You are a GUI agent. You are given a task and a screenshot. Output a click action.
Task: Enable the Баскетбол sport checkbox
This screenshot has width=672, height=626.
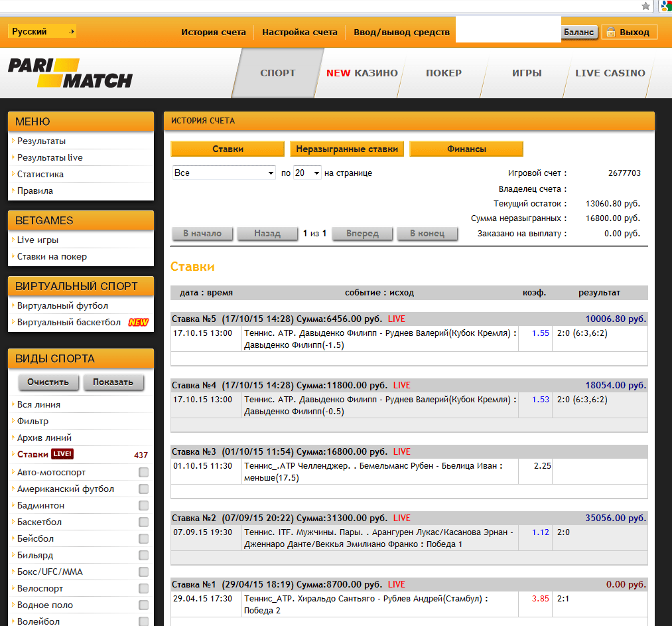pos(143,522)
